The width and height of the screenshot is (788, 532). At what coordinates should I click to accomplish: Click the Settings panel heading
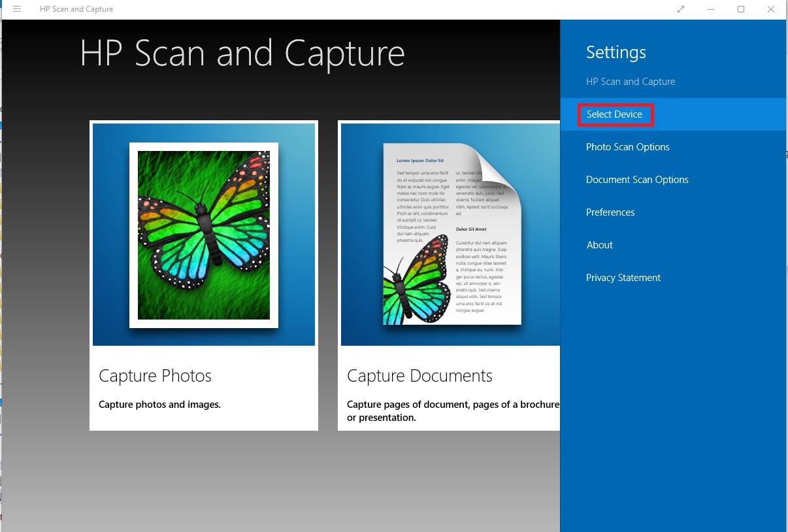coord(616,52)
